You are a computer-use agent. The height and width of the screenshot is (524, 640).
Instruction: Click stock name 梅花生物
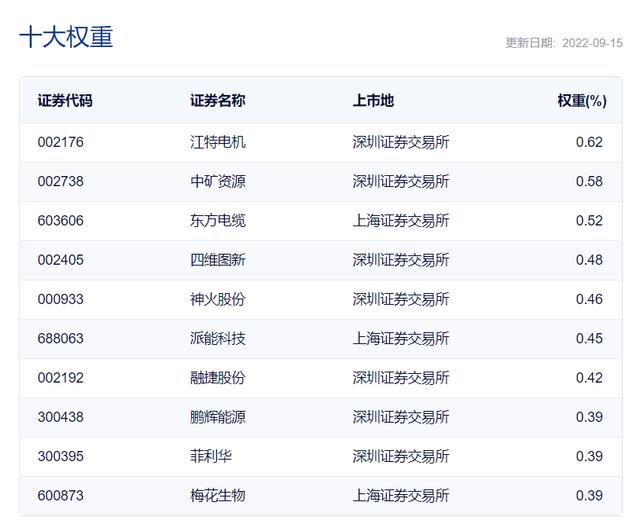click(x=218, y=495)
